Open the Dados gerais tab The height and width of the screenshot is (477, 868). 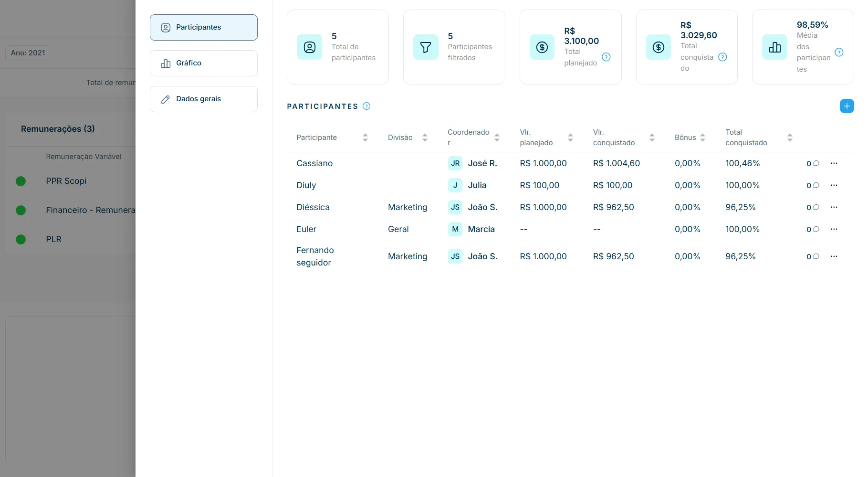coord(204,99)
